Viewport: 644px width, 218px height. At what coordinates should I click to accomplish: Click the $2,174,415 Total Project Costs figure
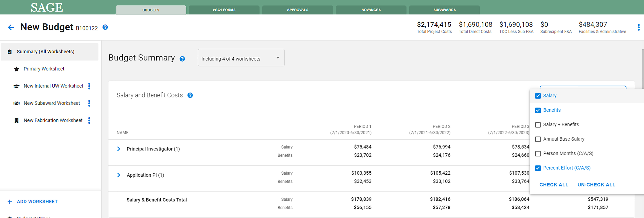click(434, 24)
